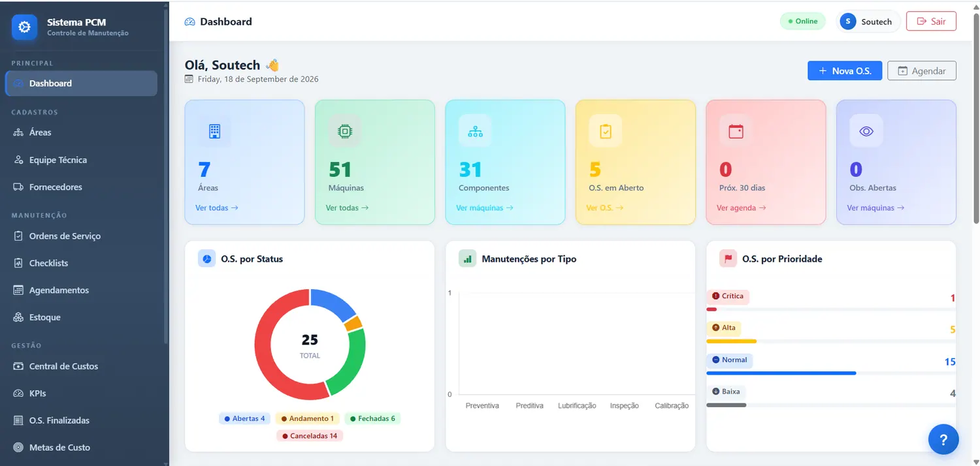The width and height of the screenshot is (980, 466).
Task: Click the calendar icon on Próx. 30 dias card
Action: [x=736, y=131]
